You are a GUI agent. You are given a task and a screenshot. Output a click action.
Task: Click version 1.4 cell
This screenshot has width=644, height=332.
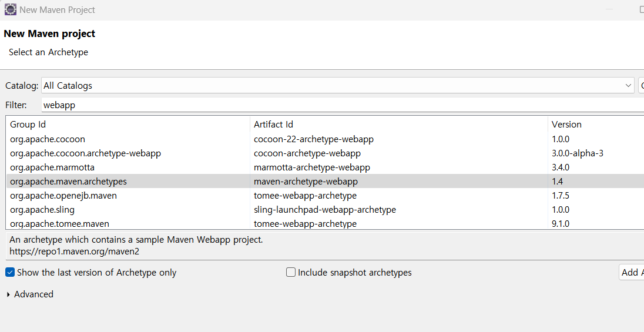(558, 181)
